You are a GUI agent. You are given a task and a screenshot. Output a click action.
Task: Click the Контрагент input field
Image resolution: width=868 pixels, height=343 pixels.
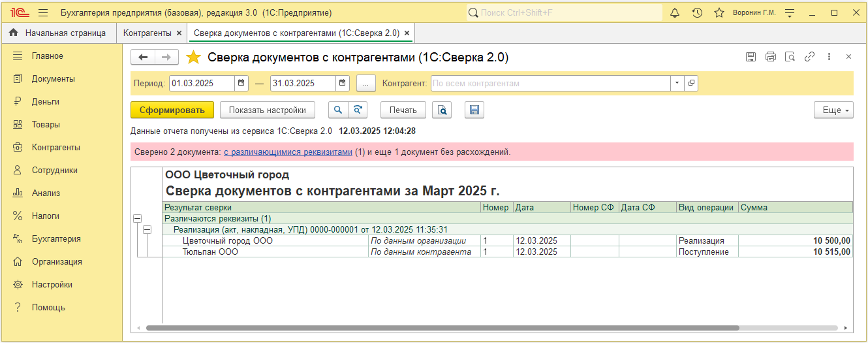pos(551,84)
